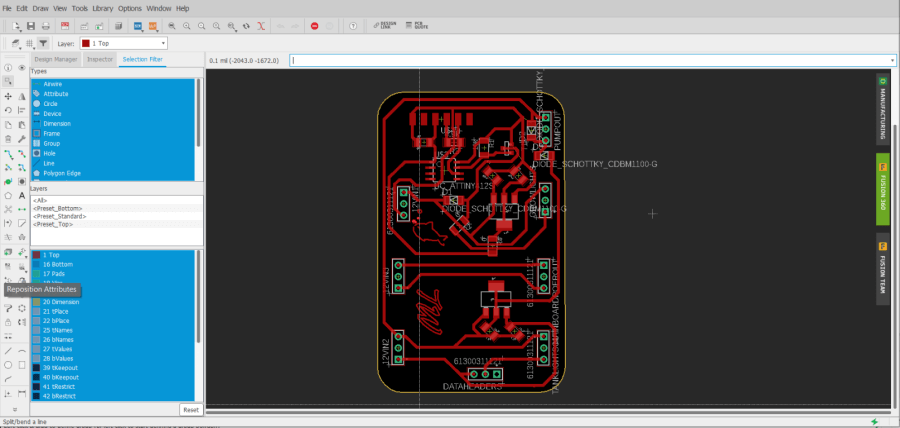
Task: Select the Via tool icon
Action: (8, 182)
